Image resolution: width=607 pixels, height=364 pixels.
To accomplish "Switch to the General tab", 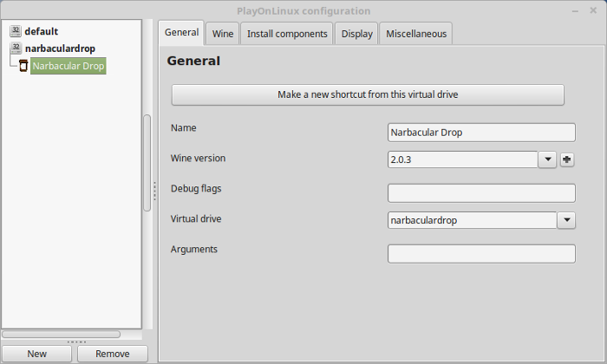I will pos(181,32).
